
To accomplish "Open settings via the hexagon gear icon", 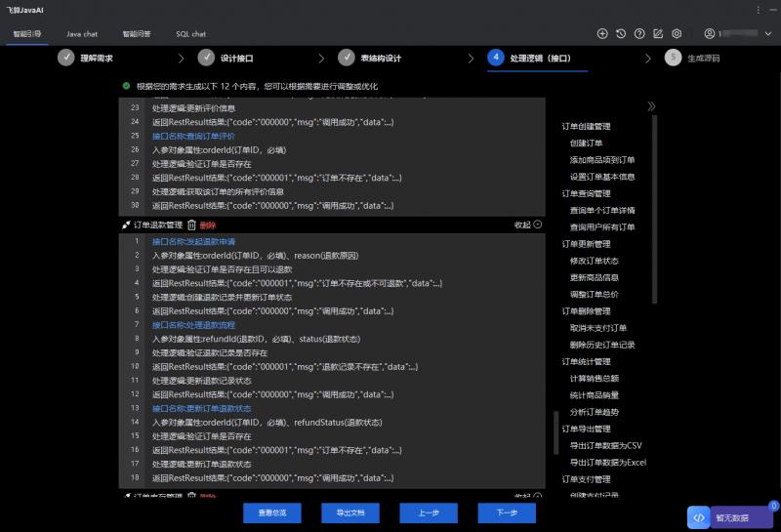I will 677,34.
